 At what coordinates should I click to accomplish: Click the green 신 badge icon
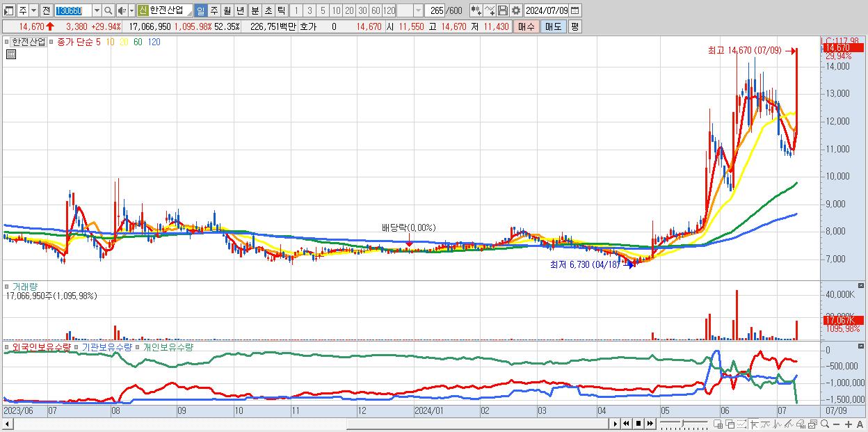point(143,10)
